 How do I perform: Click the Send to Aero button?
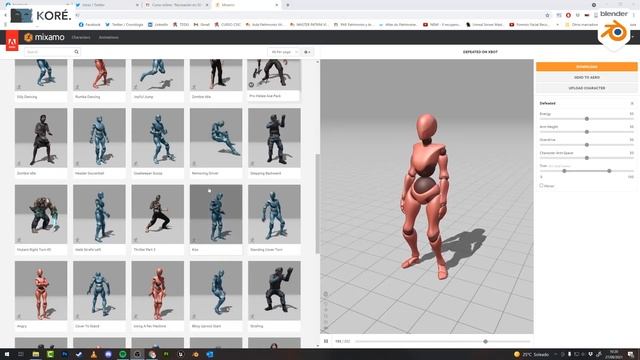(587, 77)
